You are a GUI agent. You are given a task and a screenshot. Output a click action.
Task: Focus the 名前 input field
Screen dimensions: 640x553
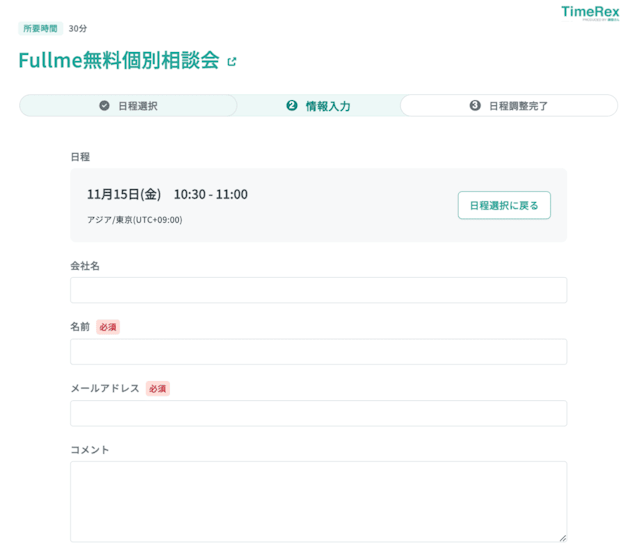[318, 352]
